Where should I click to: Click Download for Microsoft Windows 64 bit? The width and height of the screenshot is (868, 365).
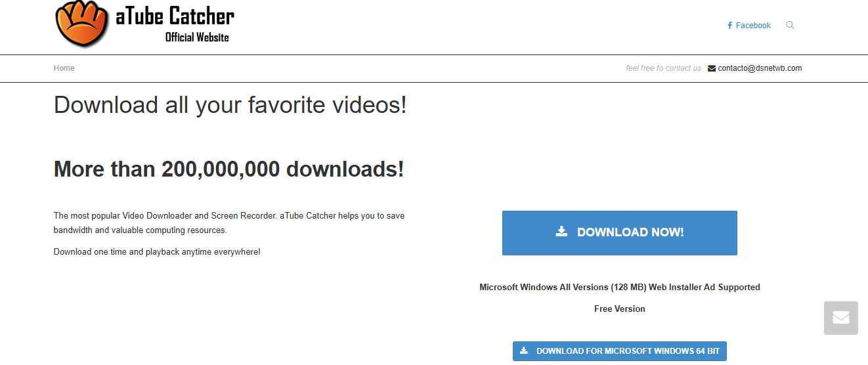(x=620, y=351)
